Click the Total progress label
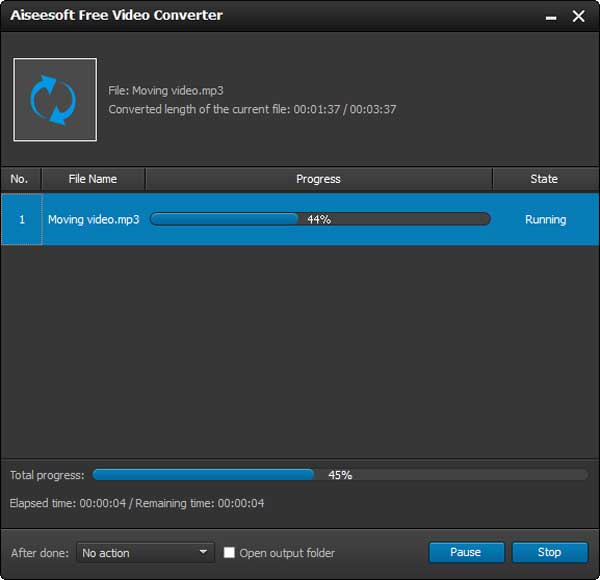 47,475
